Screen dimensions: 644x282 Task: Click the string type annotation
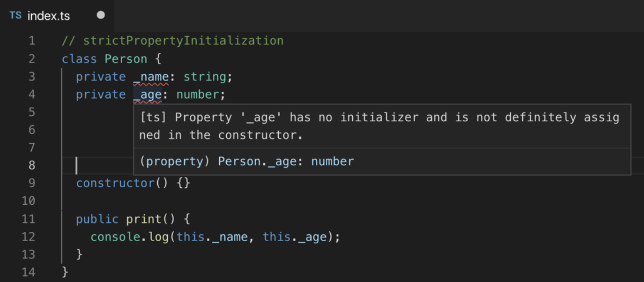[205, 77]
